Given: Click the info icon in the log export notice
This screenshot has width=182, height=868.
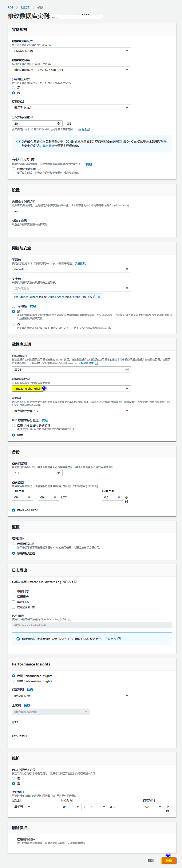Looking at the screenshot, I should click(18, 639).
